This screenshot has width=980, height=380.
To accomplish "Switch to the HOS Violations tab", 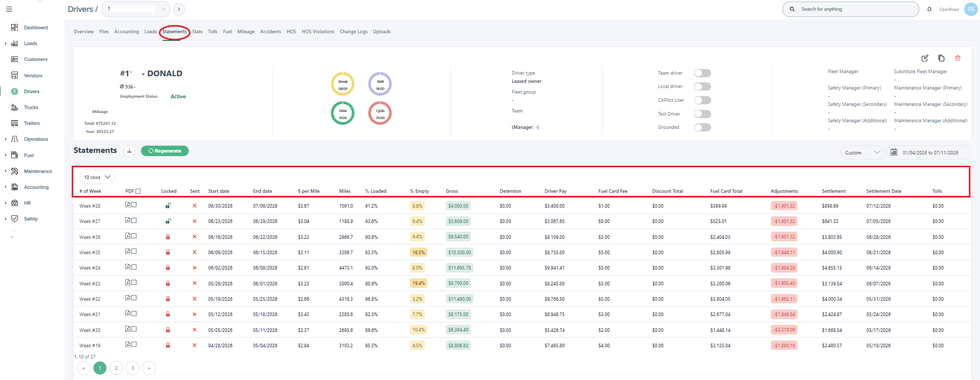I will (x=318, y=32).
